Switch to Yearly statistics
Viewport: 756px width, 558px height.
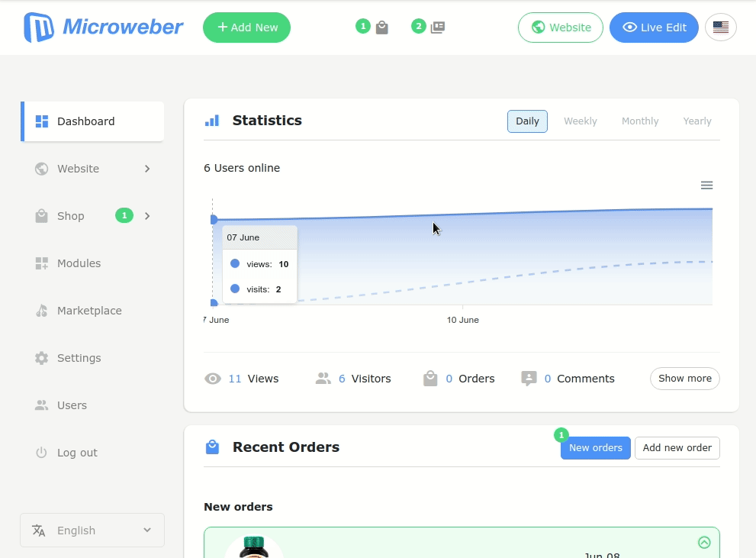[x=697, y=121]
